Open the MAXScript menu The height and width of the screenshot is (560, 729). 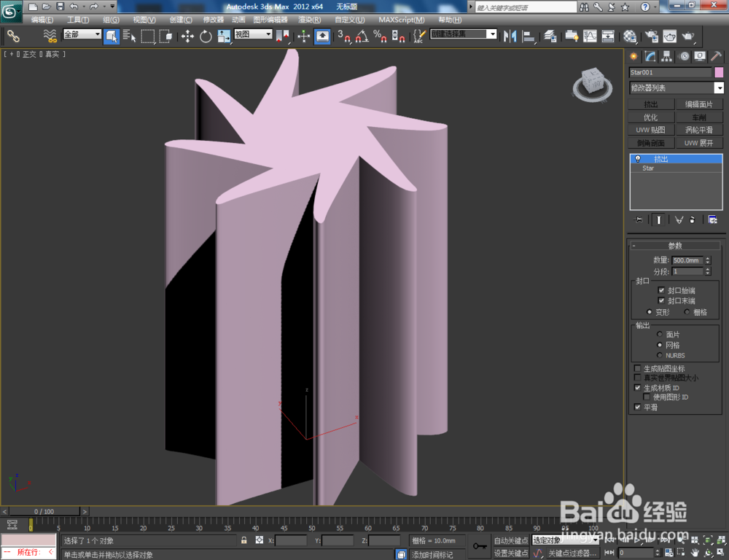[x=402, y=19]
